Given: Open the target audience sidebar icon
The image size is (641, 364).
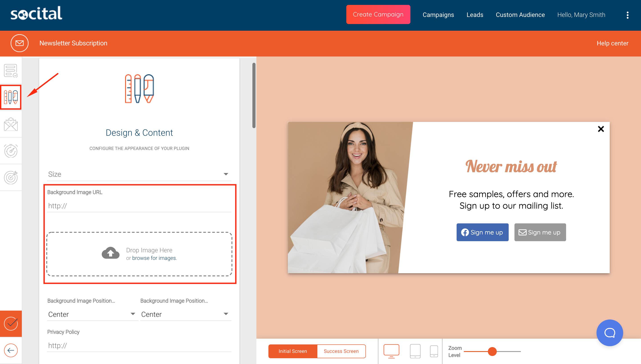Looking at the screenshot, I should (x=11, y=178).
